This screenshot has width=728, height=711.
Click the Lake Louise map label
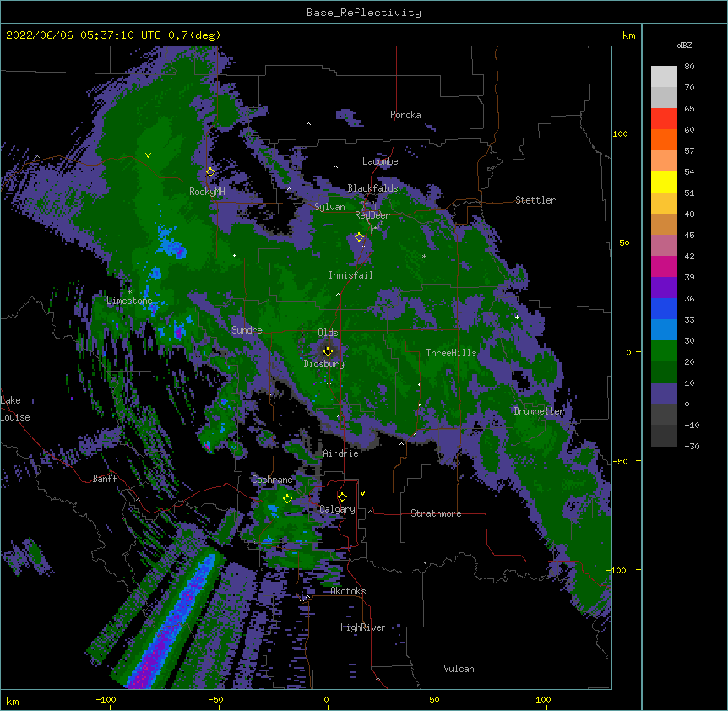click(15, 409)
